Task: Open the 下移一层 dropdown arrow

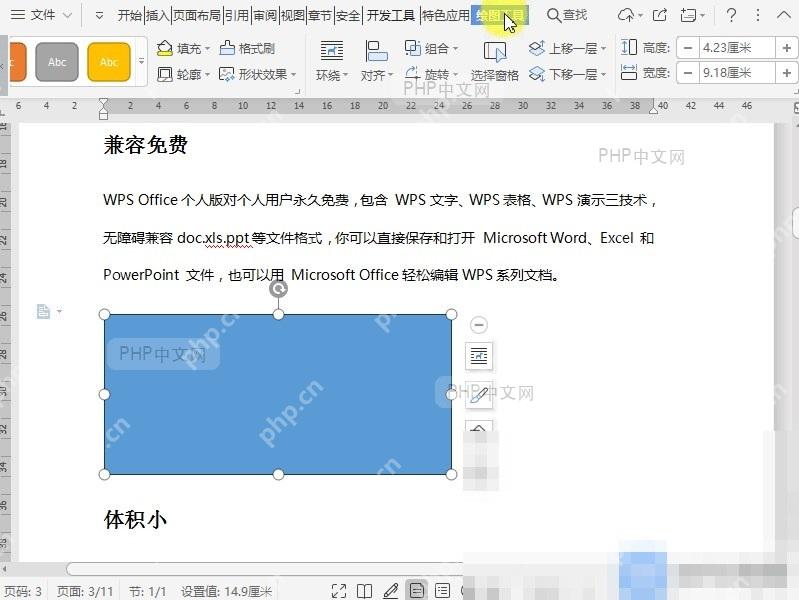Action: point(603,75)
